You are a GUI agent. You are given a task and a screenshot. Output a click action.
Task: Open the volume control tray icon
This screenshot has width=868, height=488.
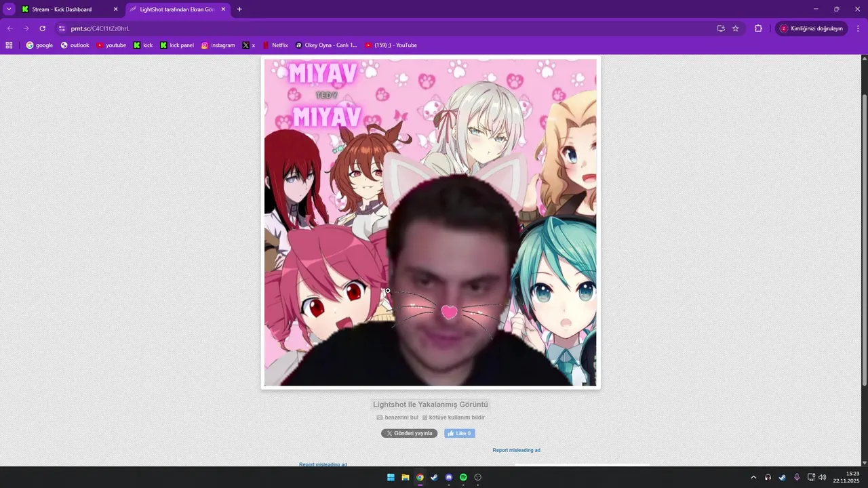[822, 477]
